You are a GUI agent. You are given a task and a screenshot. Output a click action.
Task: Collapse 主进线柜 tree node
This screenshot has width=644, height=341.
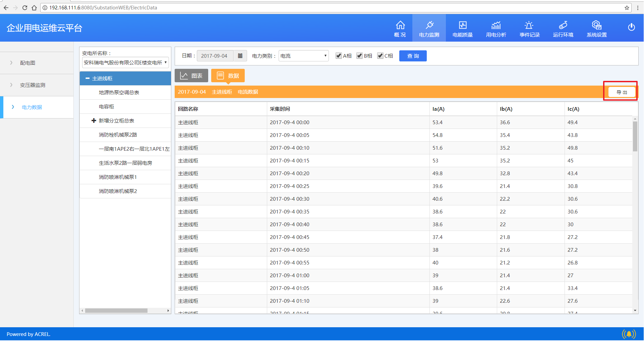[87, 78]
